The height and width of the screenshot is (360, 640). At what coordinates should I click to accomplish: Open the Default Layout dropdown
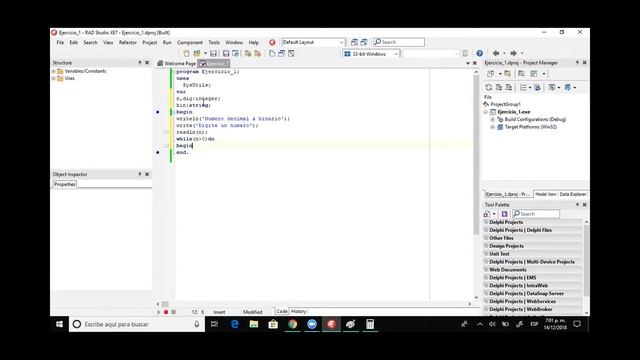pyautogui.click(x=341, y=42)
